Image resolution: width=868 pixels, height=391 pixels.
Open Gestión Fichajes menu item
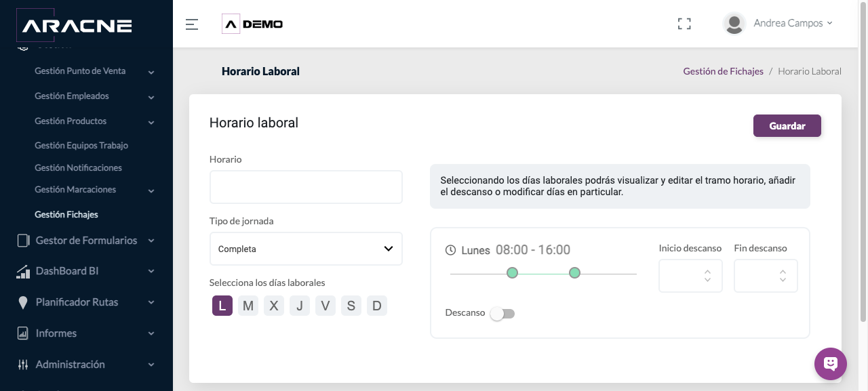(x=66, y=215)
